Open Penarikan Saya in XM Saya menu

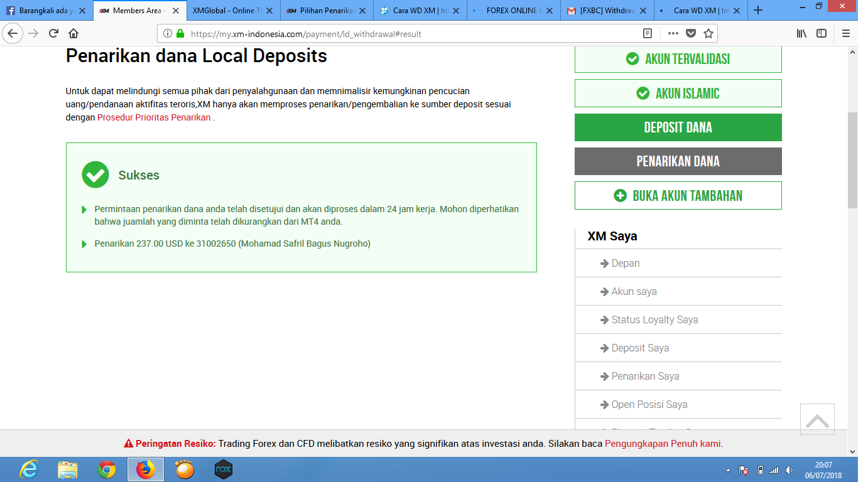point(645,376)
